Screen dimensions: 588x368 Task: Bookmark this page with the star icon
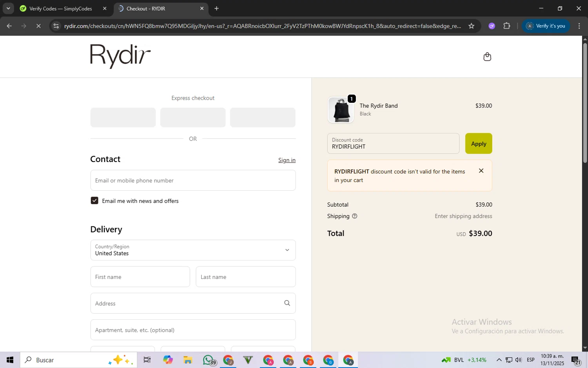tap(471, 26)
